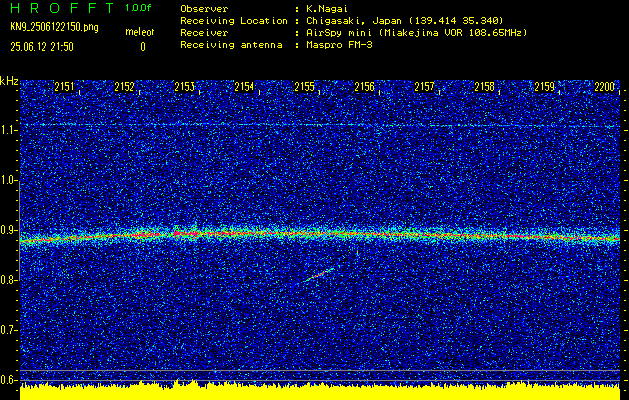Click the 0.7 frequency axis label
The height and width of the screenshot is (400, 629).
tap(9, 330)
